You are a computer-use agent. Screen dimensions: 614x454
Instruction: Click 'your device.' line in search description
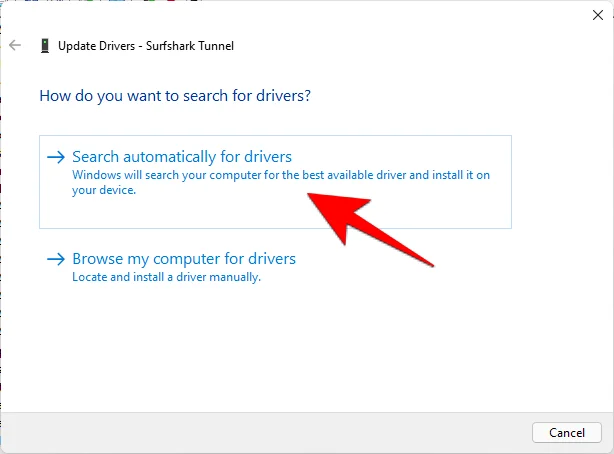coord(104,190)
